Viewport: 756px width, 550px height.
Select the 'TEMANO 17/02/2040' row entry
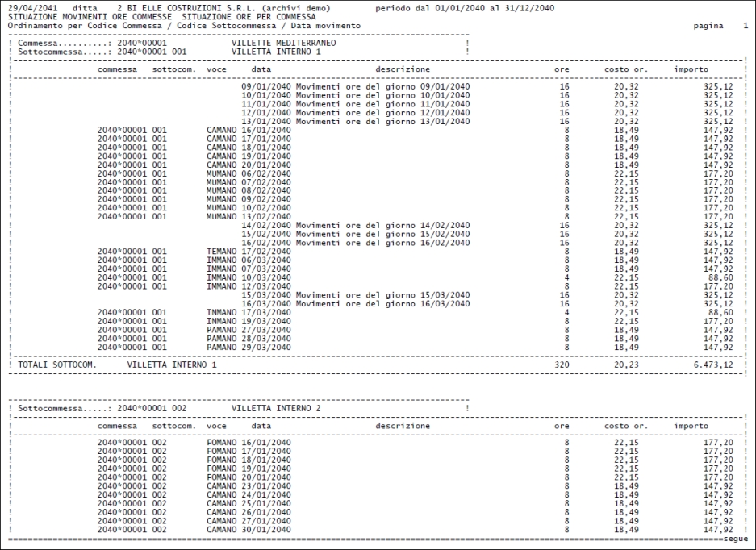[x=249, y=251]
